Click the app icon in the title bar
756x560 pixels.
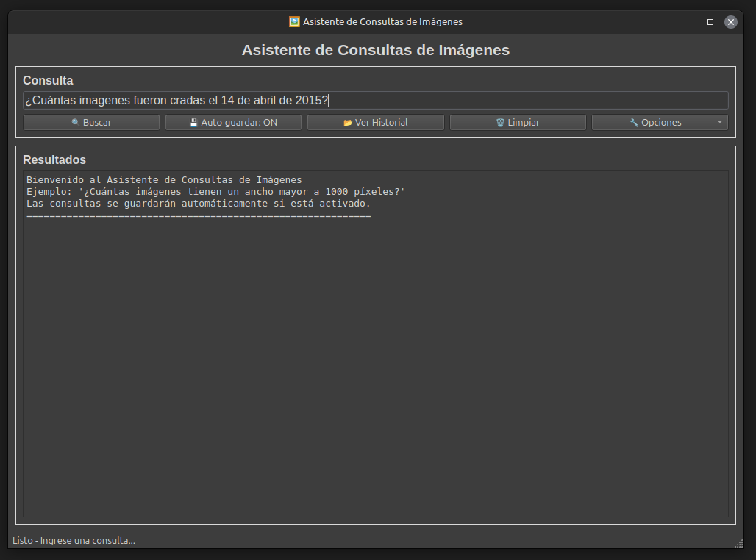(x=294, y=22)
